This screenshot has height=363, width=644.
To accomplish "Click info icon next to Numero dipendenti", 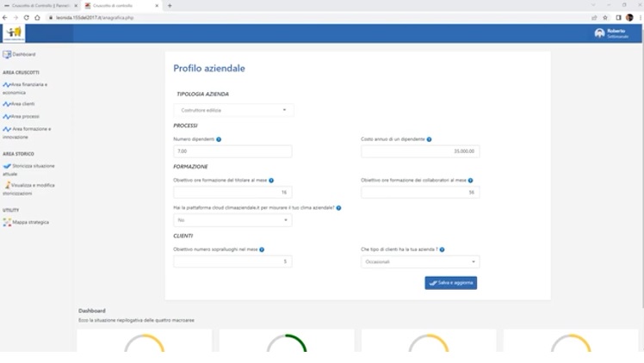I will [219, 138].
